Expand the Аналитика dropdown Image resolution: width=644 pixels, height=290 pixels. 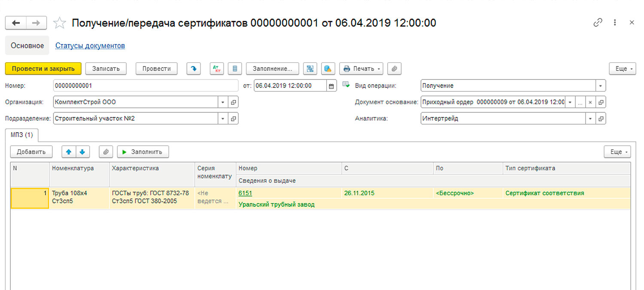(590, 119)
